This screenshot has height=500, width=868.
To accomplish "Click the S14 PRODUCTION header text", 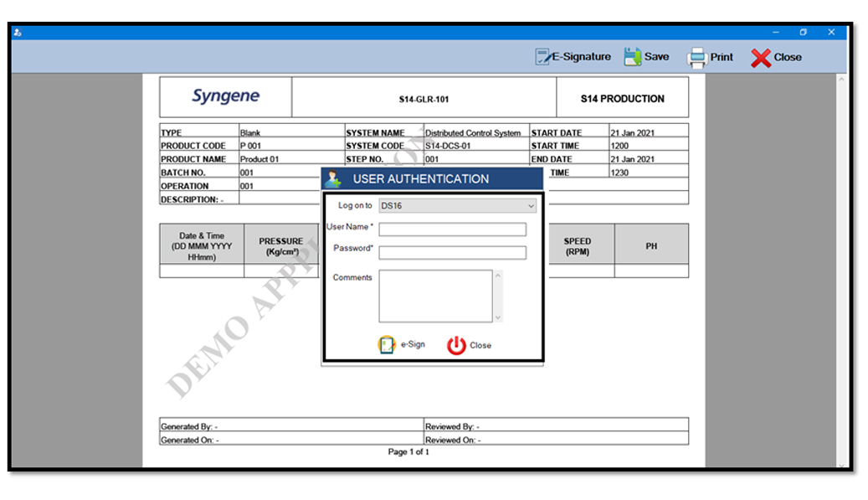I will pyautogui.click(x=622, y=99).
